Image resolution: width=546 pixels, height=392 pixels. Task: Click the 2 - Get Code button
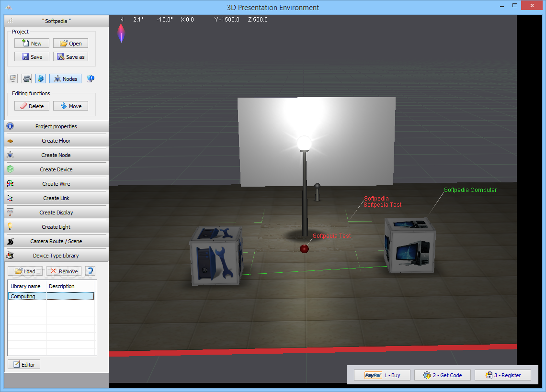tap(442, 375)
